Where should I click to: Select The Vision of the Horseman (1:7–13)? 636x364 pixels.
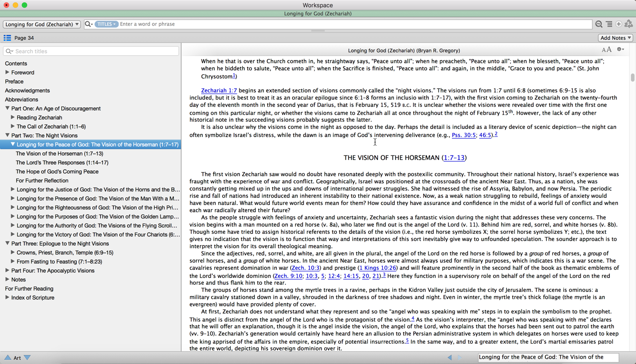click(59, 154)
